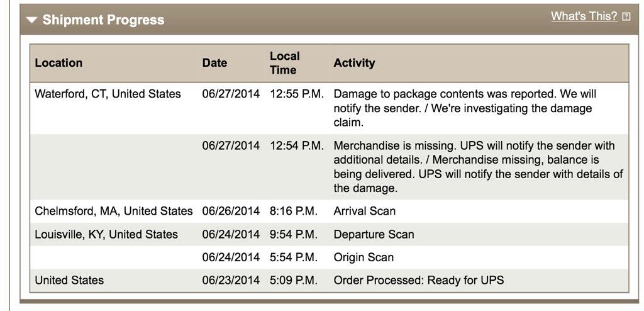Click the 12:55 P.M. time cell
Viewport: 644px width, 311px height.
pos(297,94)
